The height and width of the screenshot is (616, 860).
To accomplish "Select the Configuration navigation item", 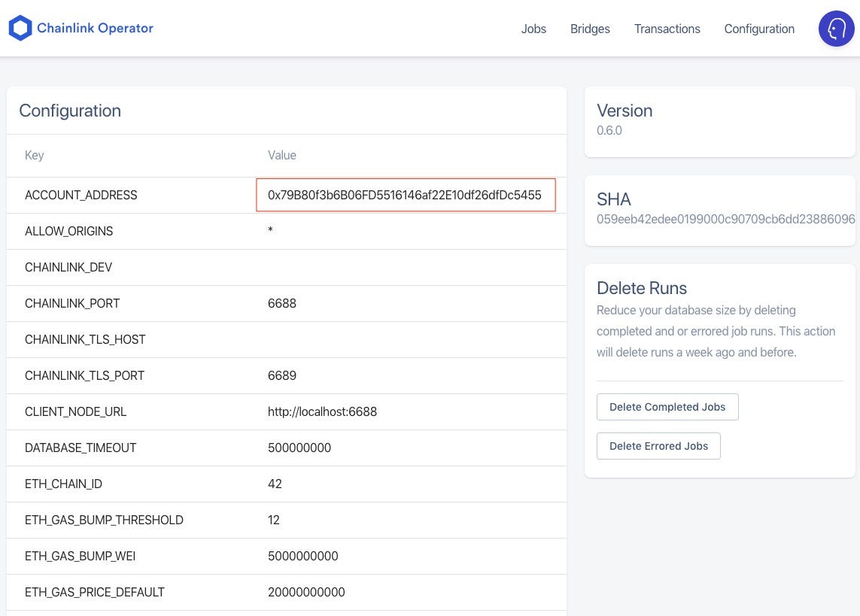I will [x=759, y=29].
